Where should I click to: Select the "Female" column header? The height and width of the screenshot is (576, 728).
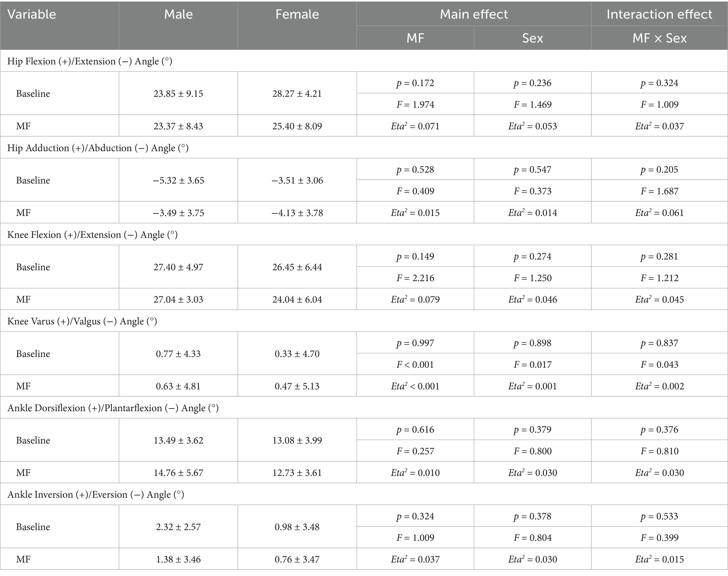point(297,14)
